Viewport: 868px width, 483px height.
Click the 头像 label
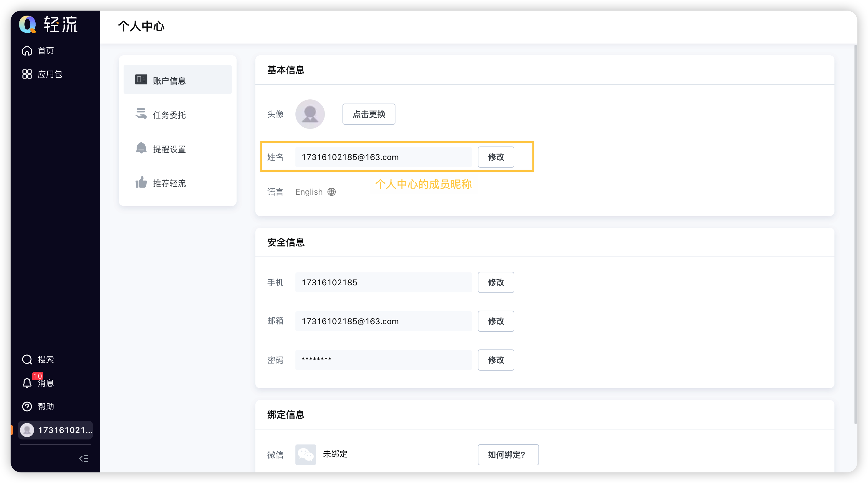(275, 114)
